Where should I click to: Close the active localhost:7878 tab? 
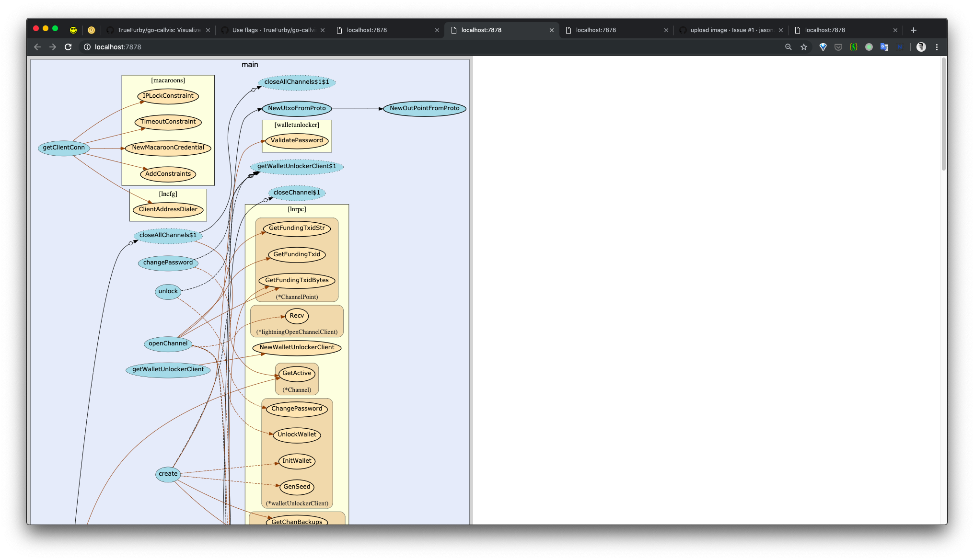tap(552, 30)
